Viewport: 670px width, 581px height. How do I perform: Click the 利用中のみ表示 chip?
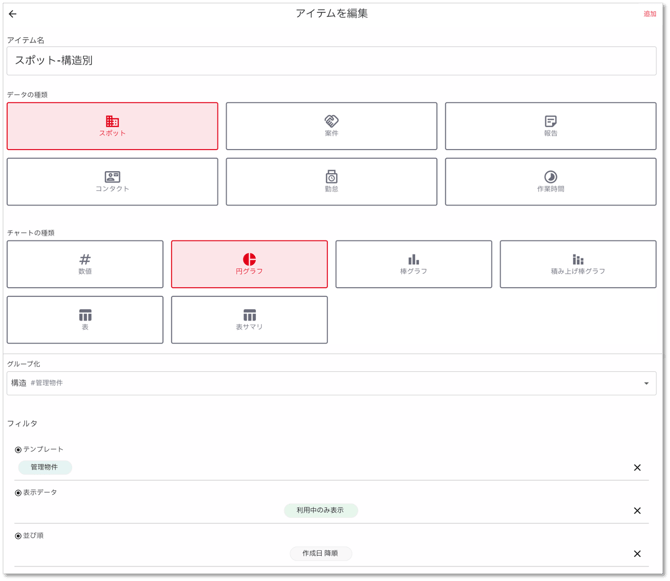[321, 510]
